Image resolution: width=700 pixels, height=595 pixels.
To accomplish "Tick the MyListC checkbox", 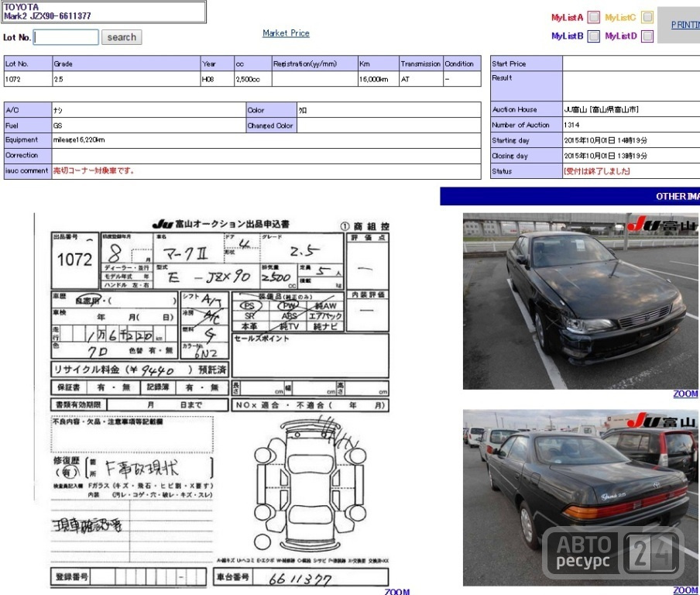I will [647, 17].
